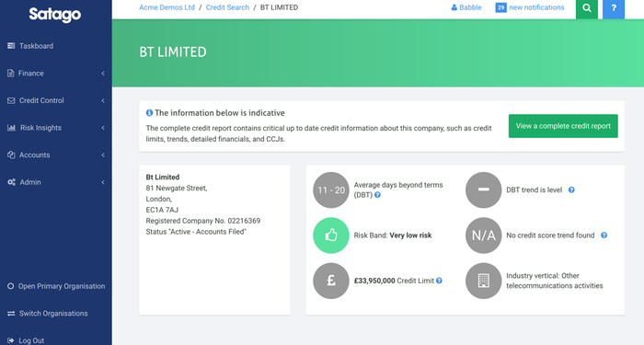This screenshot has width=644, height=345.
Task: Open the new notifications link
Action: point(536,7)
